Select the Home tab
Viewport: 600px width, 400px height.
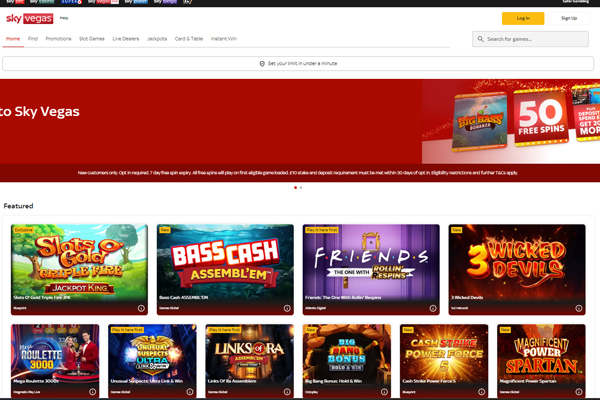click(13, 39)
